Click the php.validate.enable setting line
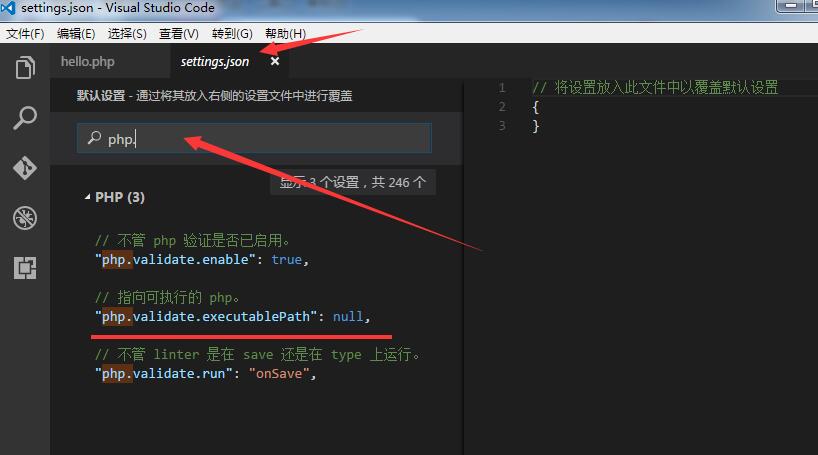818x455 pixels. click(202, 259)
